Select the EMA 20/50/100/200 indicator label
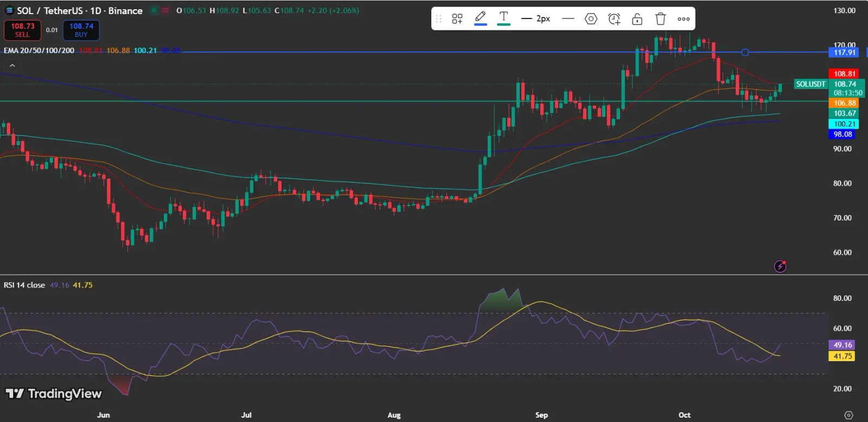The height and width of the screenshot is (422, 868). (x=39, y=51)
